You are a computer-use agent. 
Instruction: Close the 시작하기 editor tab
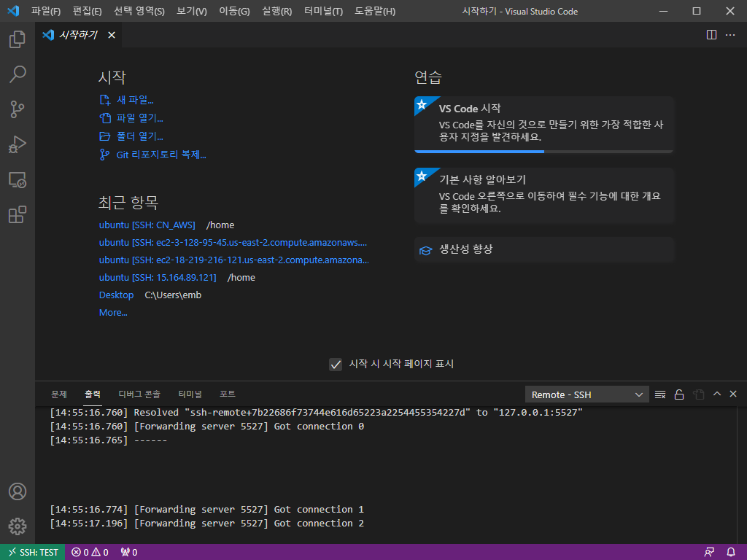(112, 35)
